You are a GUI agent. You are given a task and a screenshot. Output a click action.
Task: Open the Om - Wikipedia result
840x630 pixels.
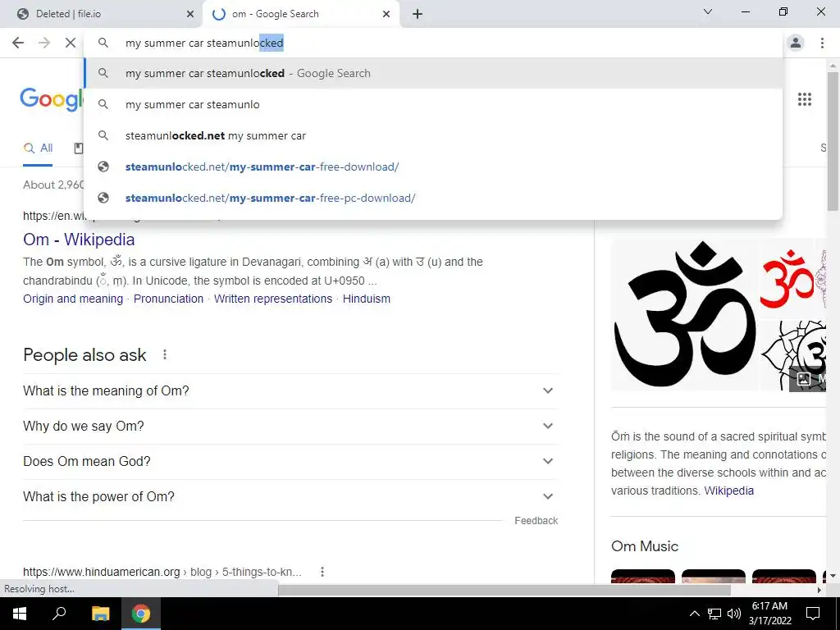point(79,240)
